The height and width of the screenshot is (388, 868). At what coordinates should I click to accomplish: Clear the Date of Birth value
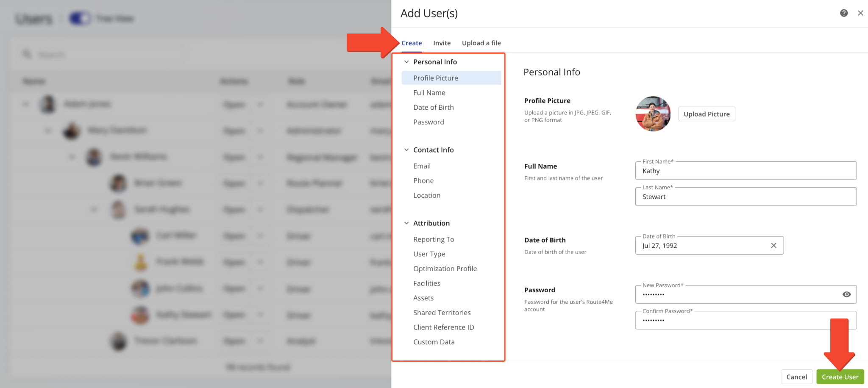[773, 246]
